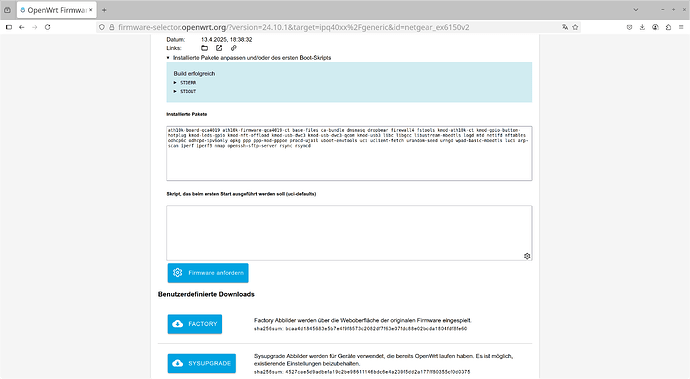Click gear icon inside script text area
The width and height of the screenshot is (690, 379).
[527, 256]
